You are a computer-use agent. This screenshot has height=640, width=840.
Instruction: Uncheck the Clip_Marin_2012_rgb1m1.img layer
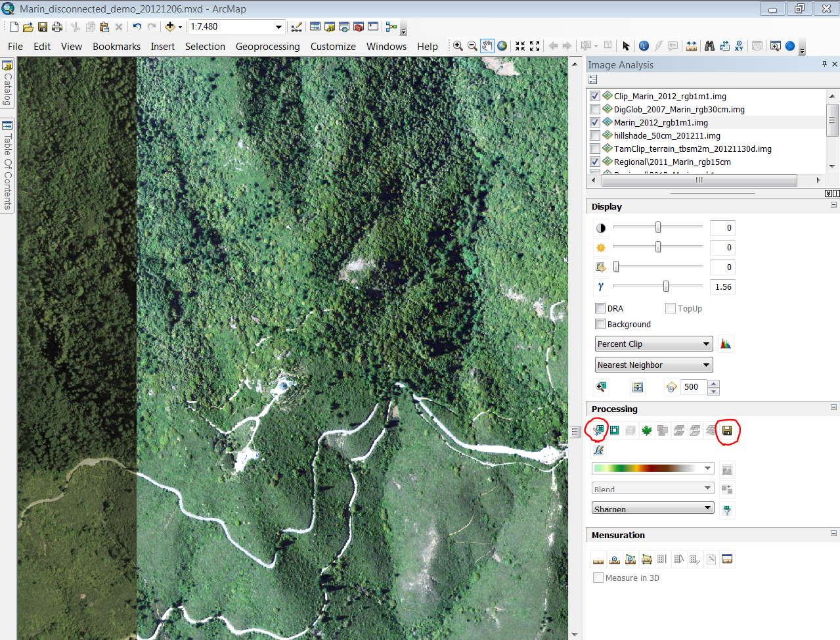pyautogui.click(x=595, y=96)
